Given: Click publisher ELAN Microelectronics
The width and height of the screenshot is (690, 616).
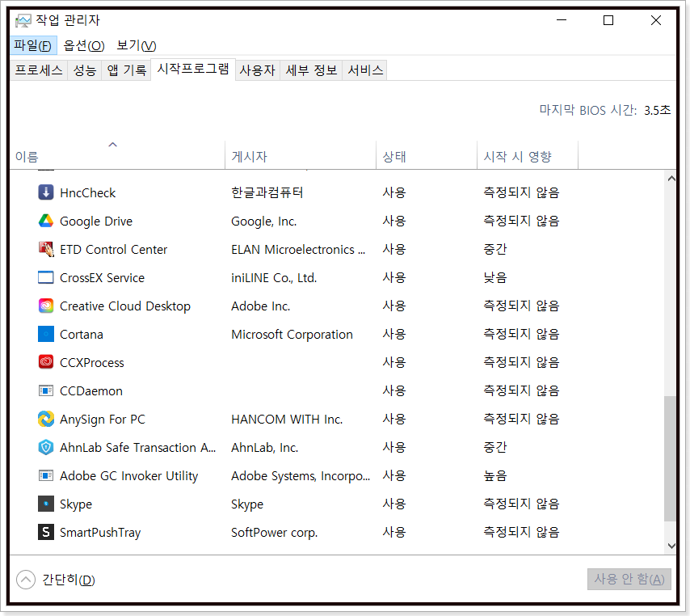Looking at the screenshot, I should 298,250.
